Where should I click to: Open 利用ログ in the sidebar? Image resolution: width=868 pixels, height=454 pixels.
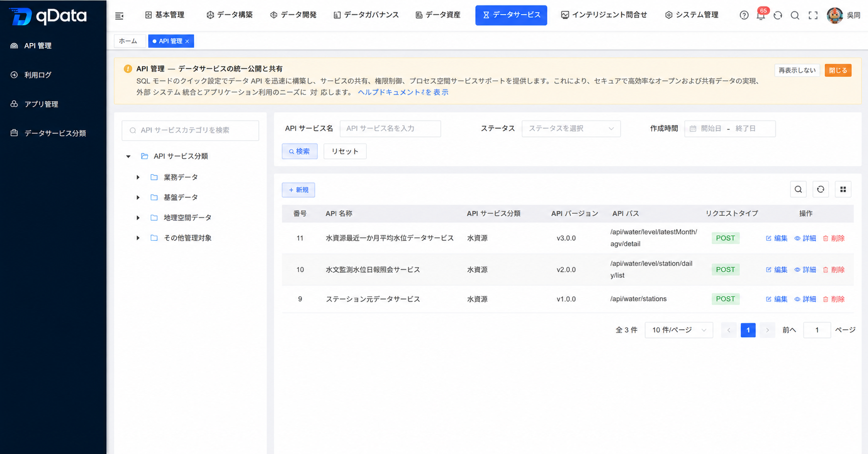tap(53, 75)
